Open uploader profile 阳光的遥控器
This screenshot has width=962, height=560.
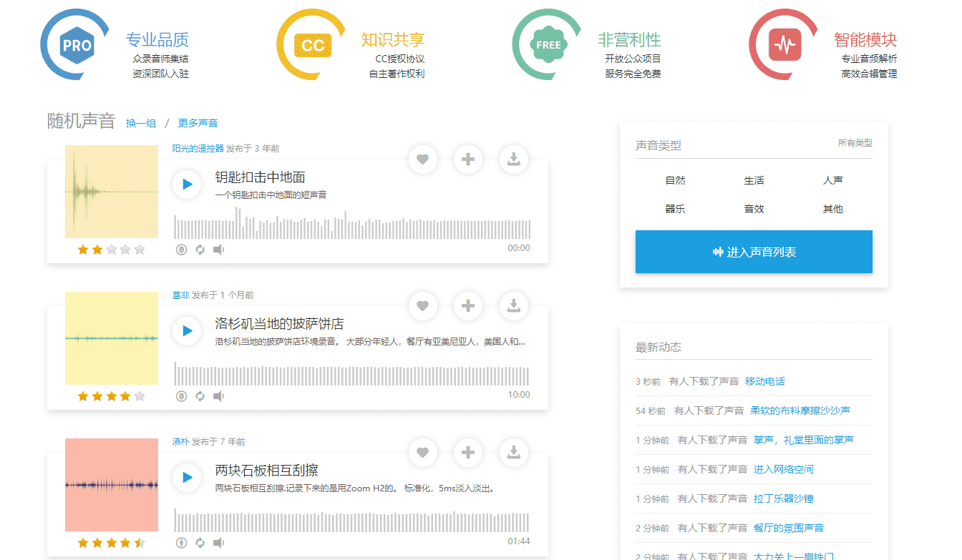pyautogui.click(x=198, y=149)
